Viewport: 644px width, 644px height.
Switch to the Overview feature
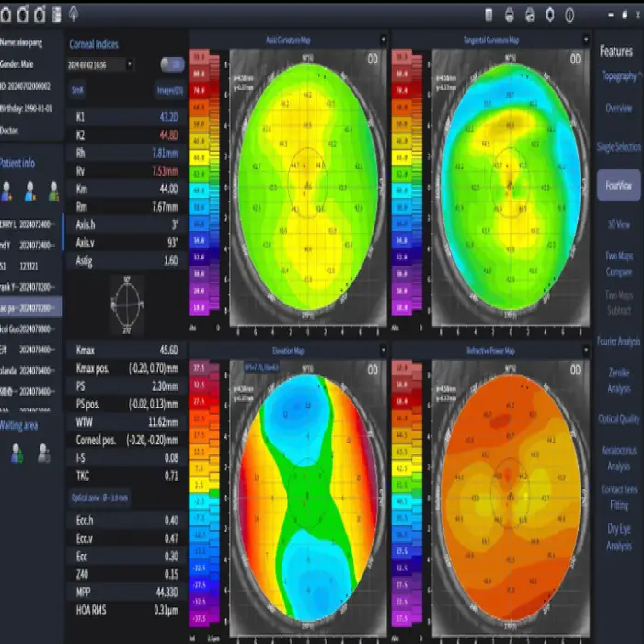(x=619, y=108)
